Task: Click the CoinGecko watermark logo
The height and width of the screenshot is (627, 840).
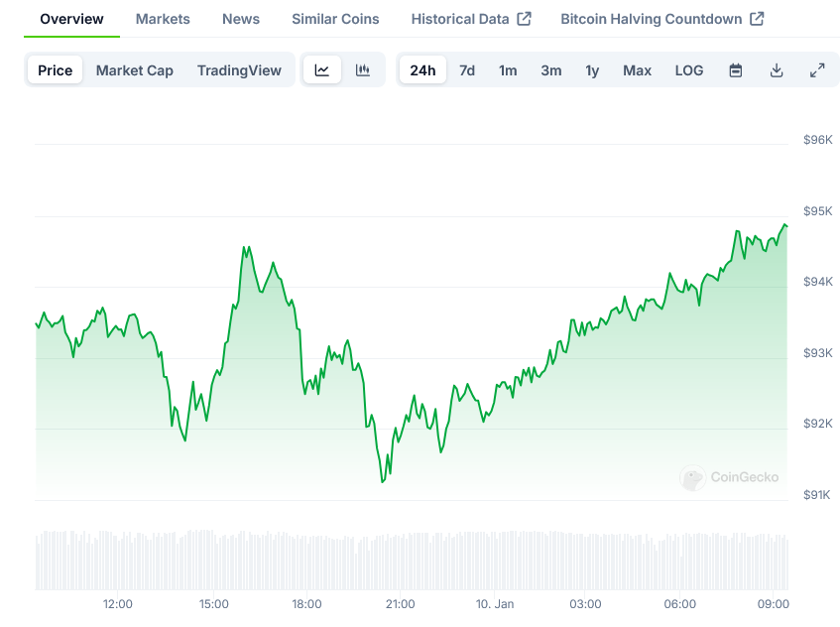Action: (x=729, y=477)
